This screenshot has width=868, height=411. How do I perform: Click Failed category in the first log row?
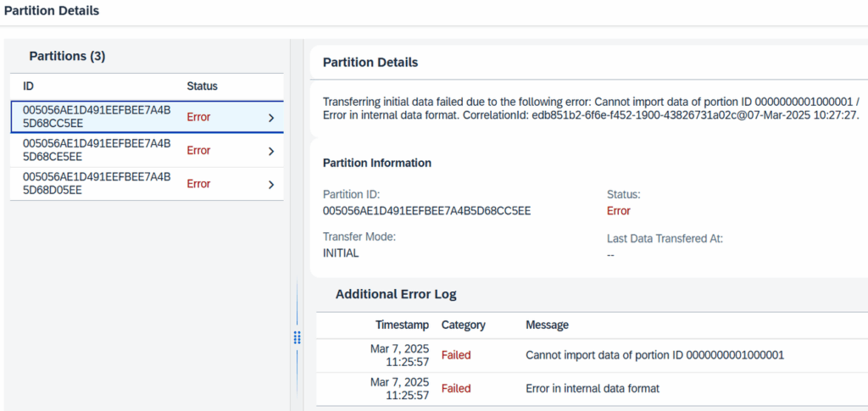[x=456, y=355]
